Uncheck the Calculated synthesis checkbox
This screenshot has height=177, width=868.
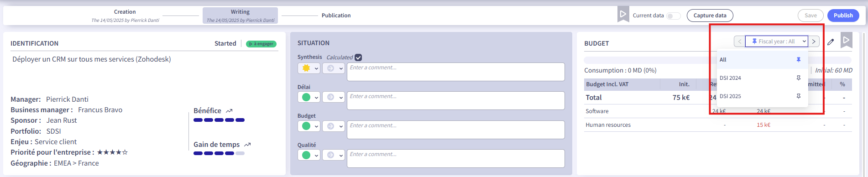coord(358,57)
